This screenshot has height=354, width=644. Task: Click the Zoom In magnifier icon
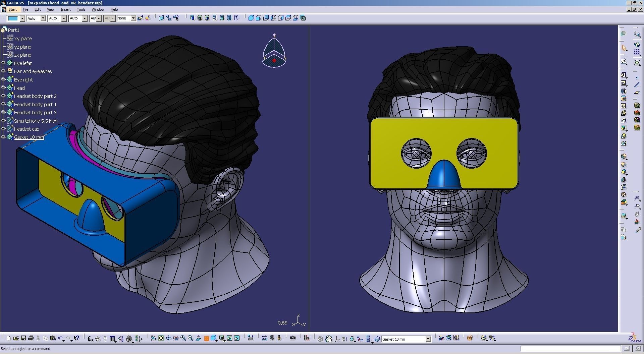point(183,338)
